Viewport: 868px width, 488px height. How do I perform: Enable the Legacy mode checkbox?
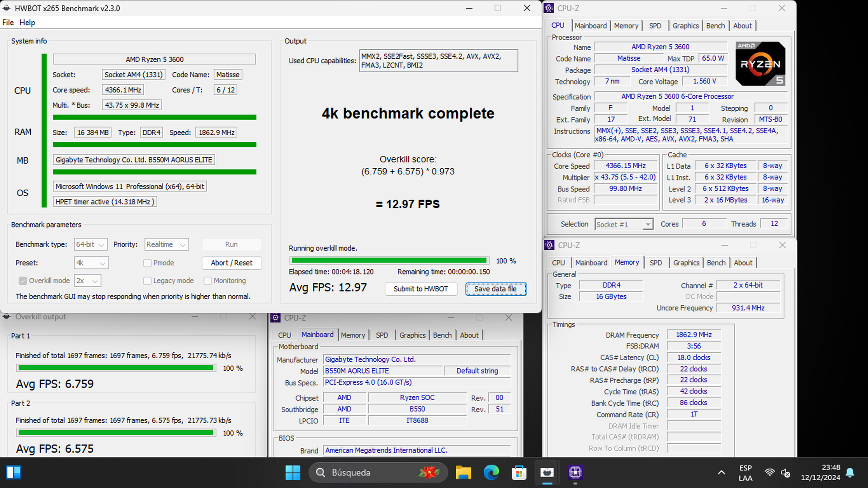coord(147,281)
